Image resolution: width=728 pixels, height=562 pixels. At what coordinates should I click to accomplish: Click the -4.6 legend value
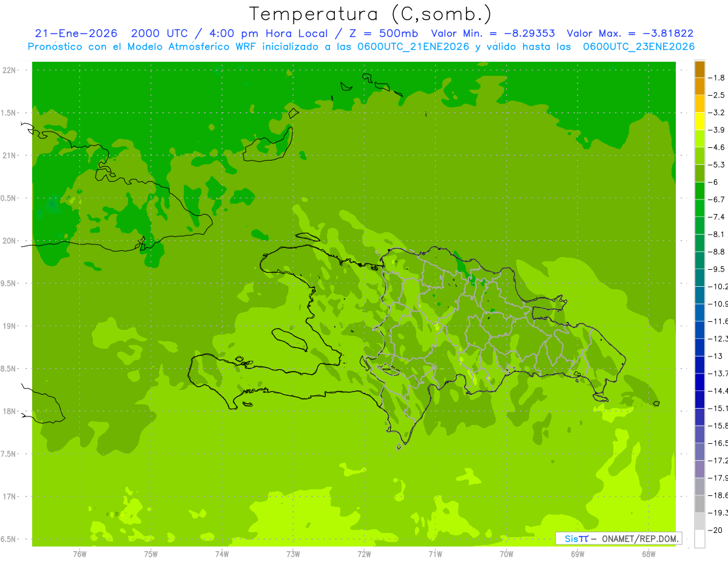point(716,147)
